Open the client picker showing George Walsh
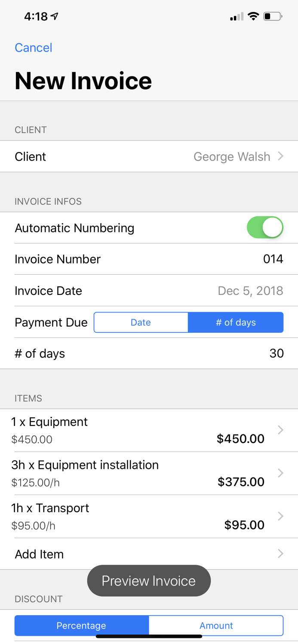This screenshot has width=298, height=644. [232, 156]
